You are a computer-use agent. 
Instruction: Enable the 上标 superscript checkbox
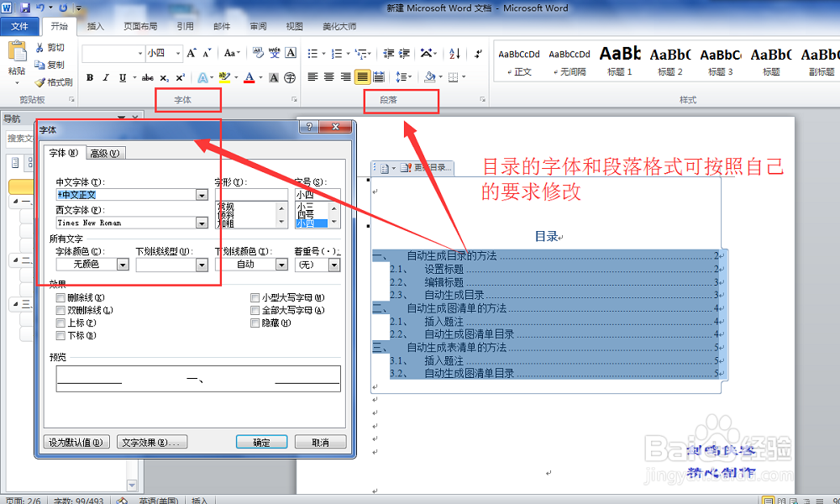[60, 323]
